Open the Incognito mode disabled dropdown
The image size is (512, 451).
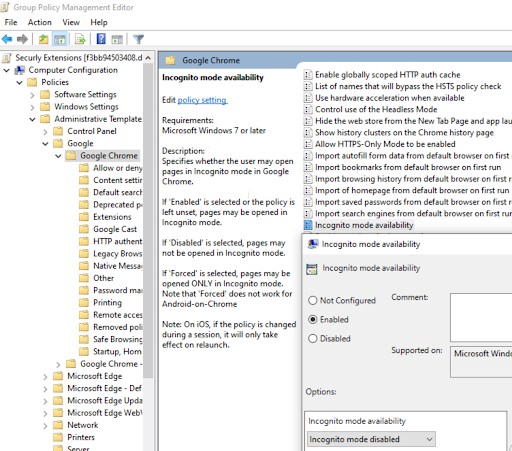pyautogui.click(x=371, y=439)
